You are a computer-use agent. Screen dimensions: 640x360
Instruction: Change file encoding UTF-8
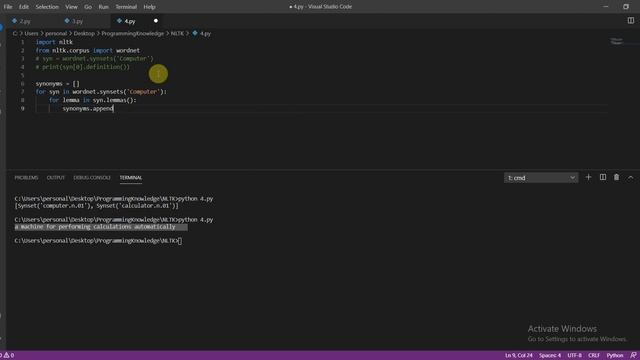click(574, 356)
